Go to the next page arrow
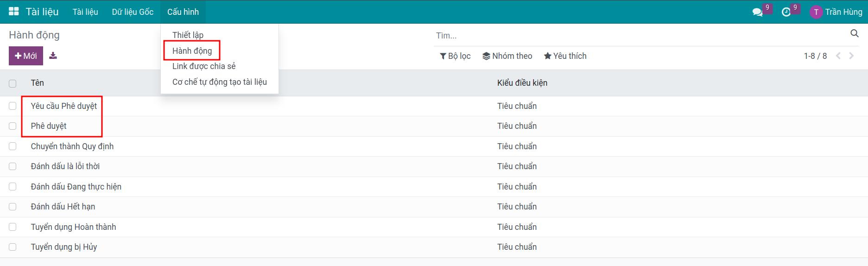 click(851, 56)
